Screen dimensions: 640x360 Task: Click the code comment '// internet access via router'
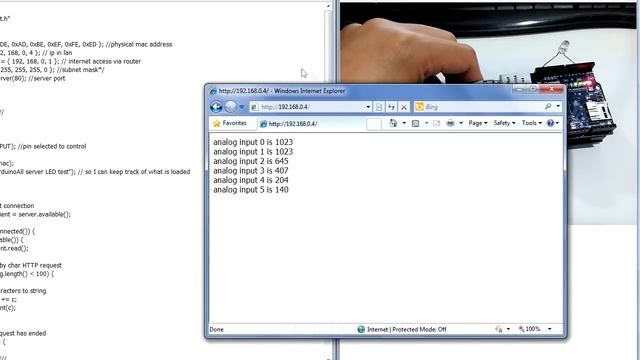point(100,61)
